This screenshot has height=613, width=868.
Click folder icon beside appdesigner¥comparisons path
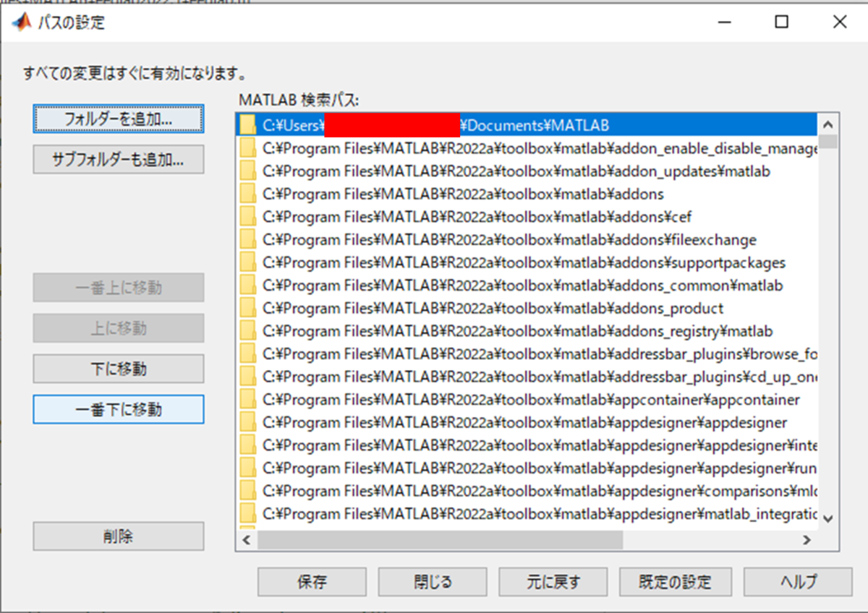click(248, 492)
